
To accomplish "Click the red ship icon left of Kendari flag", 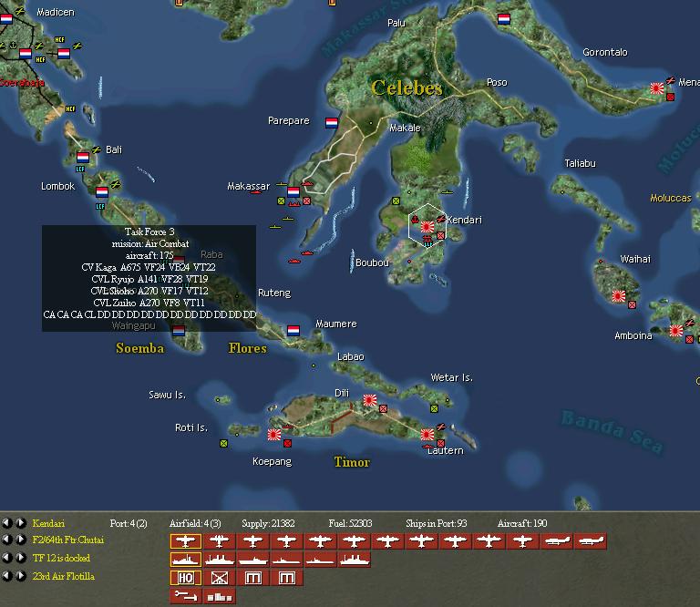I will coord(415,219).
